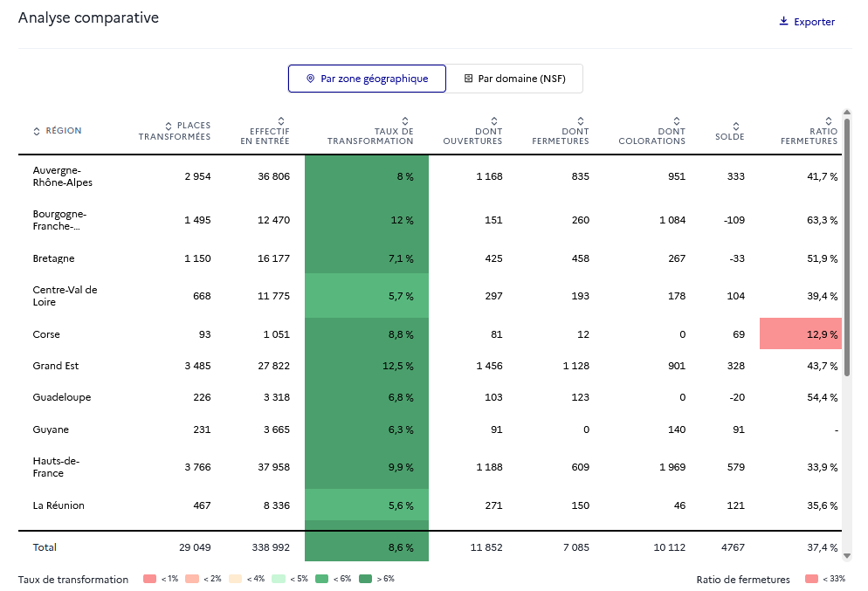Click the > 6% legend swatch
This screenshot has width=868, height=591.
[x=365, y=579]
